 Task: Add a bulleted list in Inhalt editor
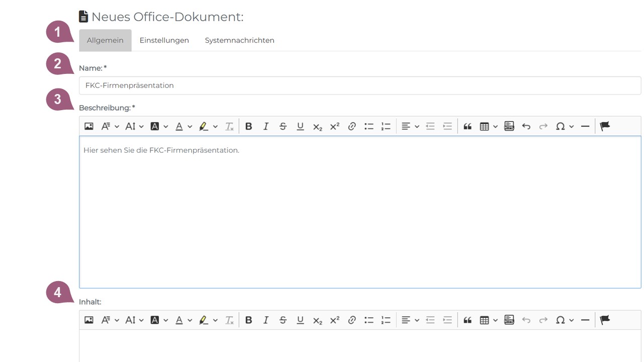pos(369,320)
